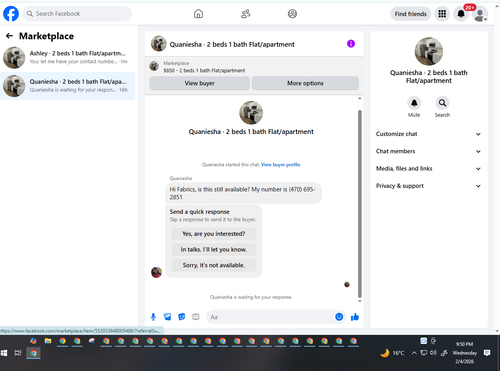Choose a GIF icon in composer
The height and width of the screenshot is (371, 500).
196,317
